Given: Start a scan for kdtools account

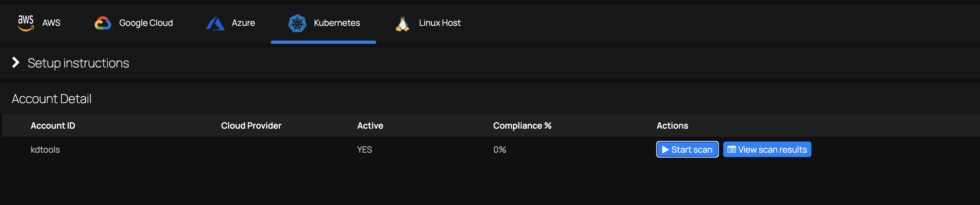Looking at the screenshot, I should pos(687,149).
